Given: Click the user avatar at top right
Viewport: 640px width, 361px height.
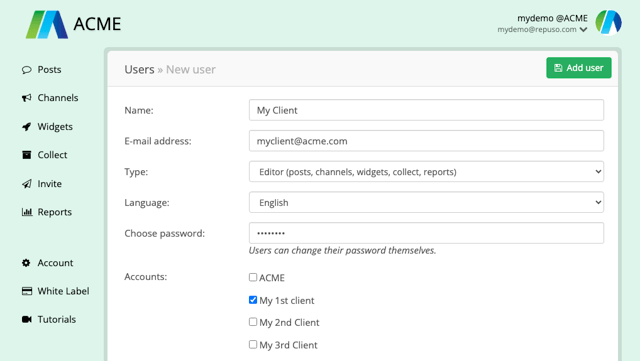Looking at the screenshot, I should tap(608, 22).
